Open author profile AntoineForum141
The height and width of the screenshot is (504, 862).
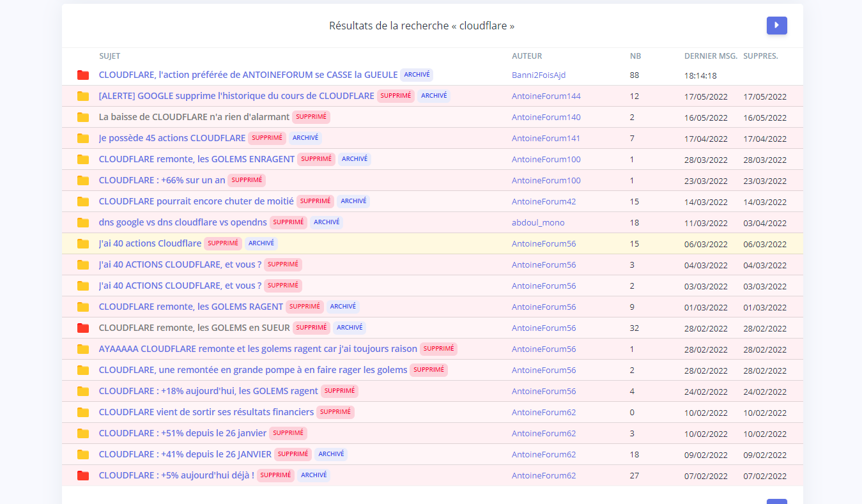546,139
